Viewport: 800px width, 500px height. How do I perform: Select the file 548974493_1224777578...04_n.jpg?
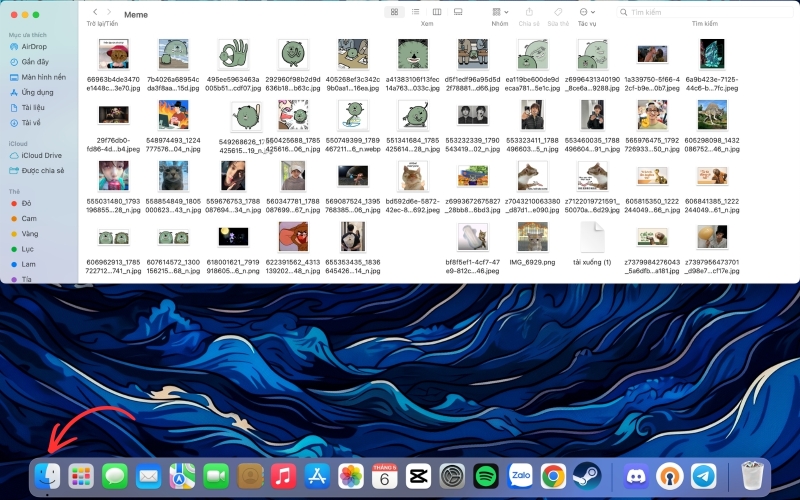click(173, 115)
